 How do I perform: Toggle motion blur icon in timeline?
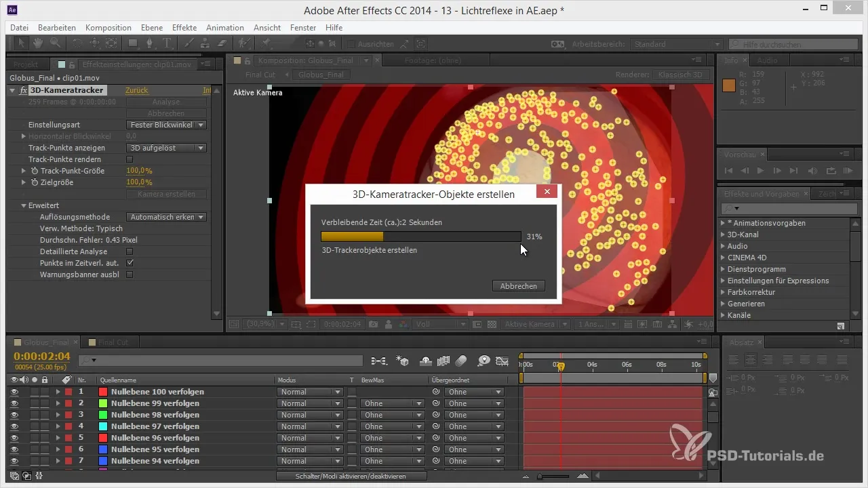tap(461, 361)
